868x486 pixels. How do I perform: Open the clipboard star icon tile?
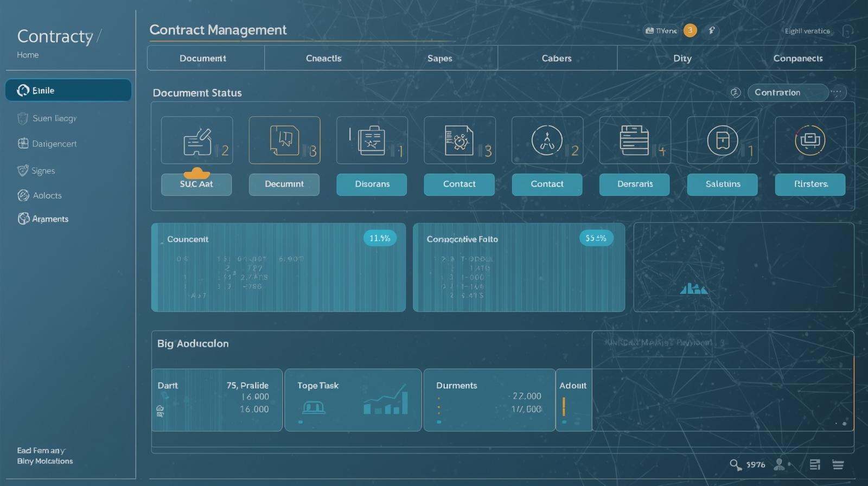tap(372, 140)
